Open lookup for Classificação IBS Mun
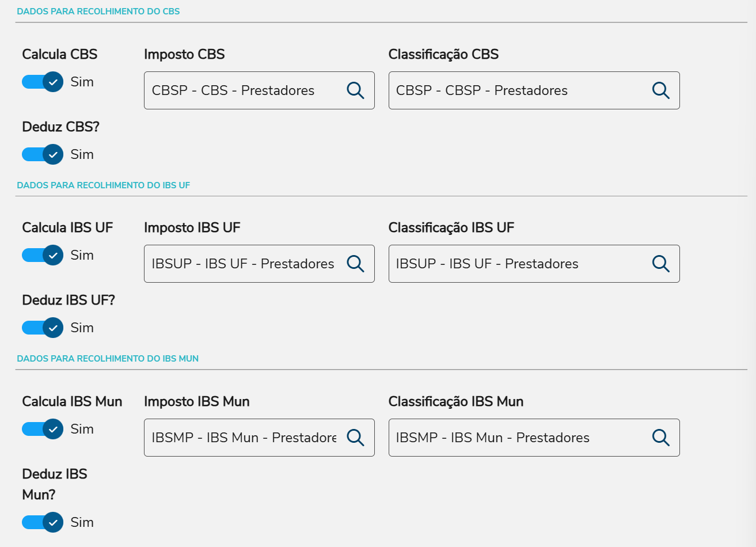The width and height of the screenshot is (756, 547). click(x=660, y=438)
